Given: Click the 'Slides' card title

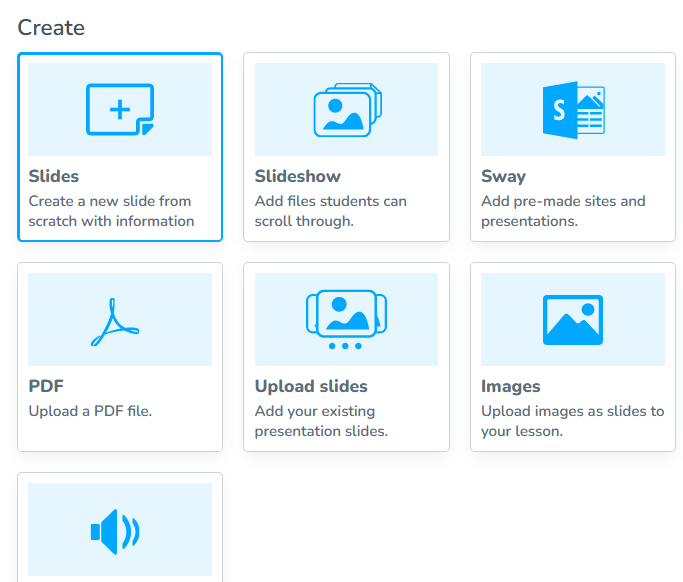Looking at the screenshot, I should 54,176.
